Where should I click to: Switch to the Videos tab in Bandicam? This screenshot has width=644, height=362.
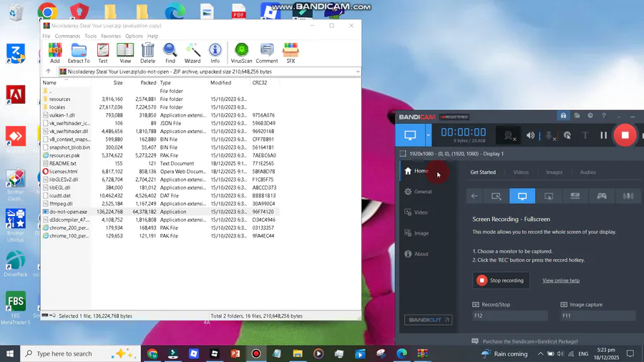[x=521, y=172]
